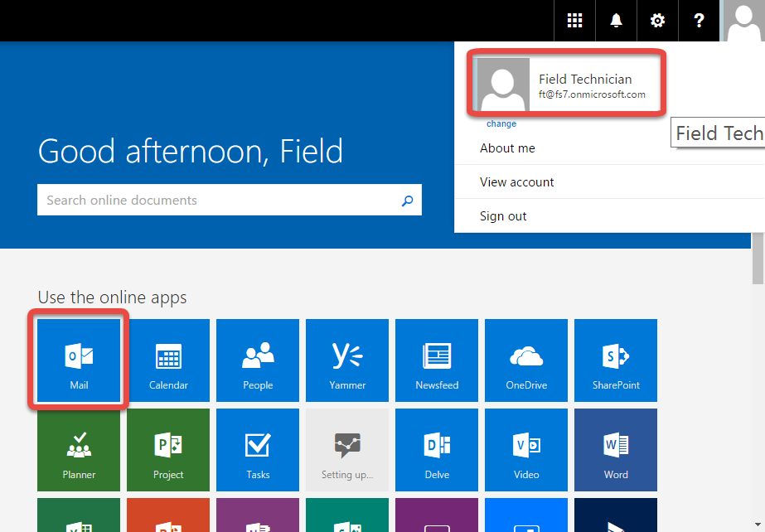Select View account in account menu
Viewport: 765px width, 532px height.
click(516, 181)
